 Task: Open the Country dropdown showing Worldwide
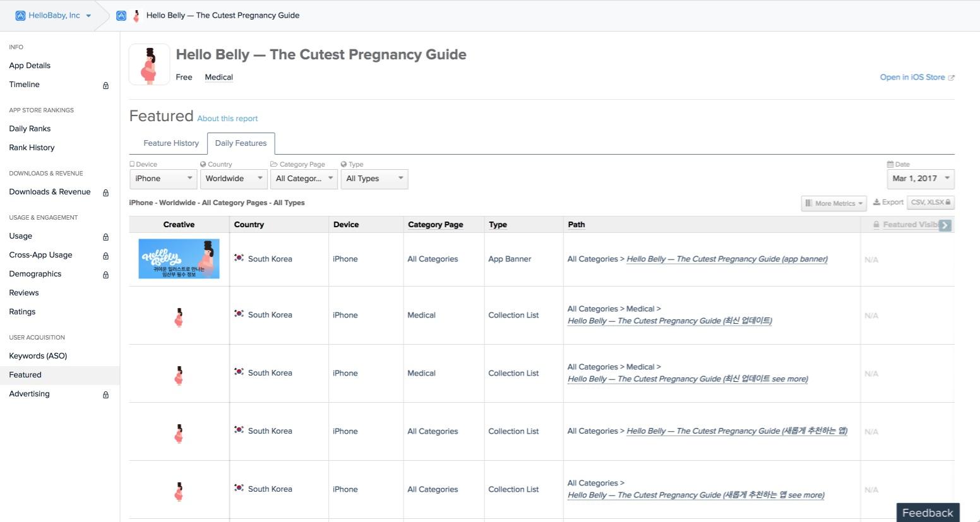tap(234, 179)
